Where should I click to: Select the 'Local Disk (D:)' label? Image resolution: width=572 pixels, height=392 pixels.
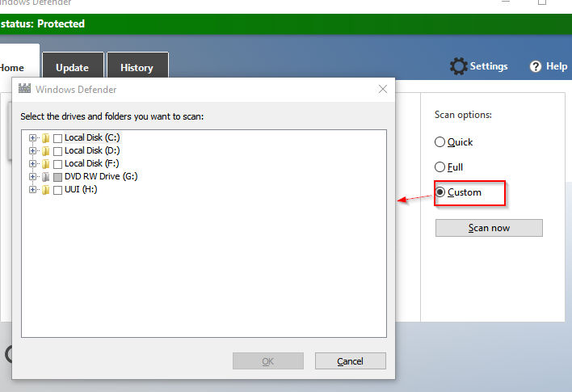tap(92, 150)
